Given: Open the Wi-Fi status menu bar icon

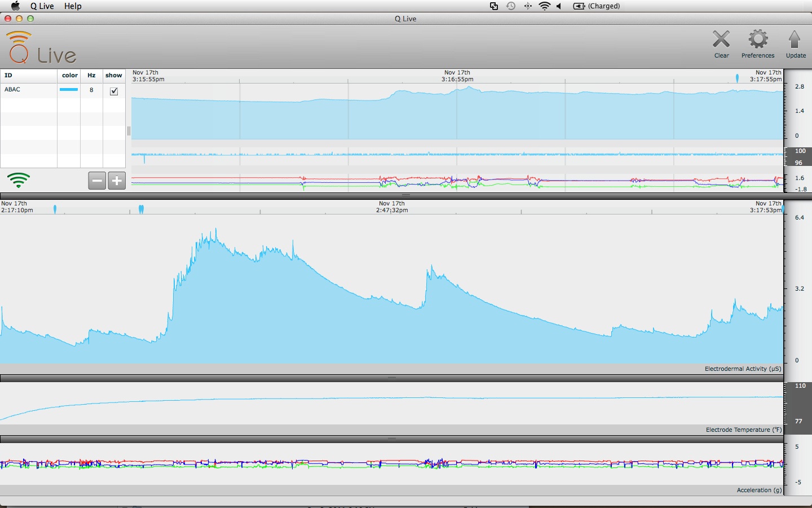Looking at the screenshot, I should 544,6.
